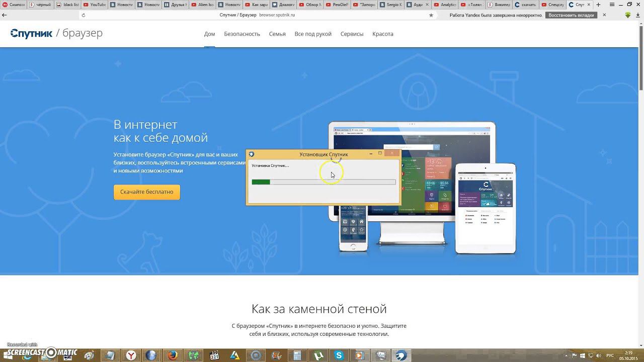Open the clapperboard video taskbar icon
The image size is (644, 362).
214,355
